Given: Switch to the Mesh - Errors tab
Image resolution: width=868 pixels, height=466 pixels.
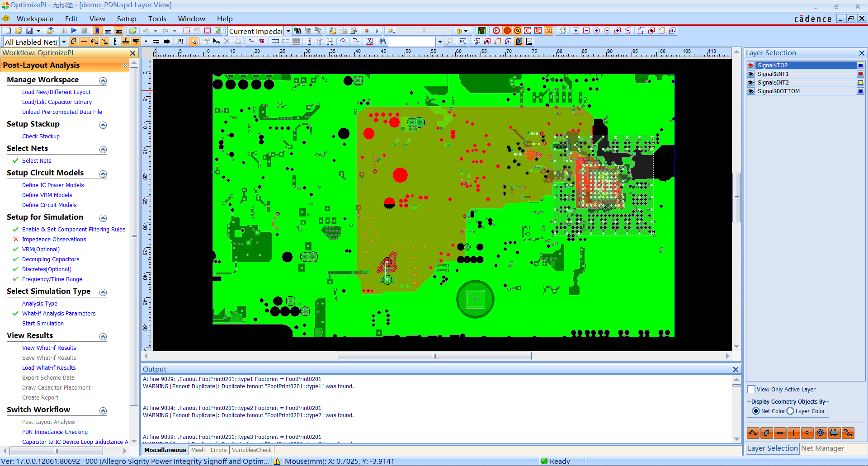Looking at the screenshot, I should 209,450.
